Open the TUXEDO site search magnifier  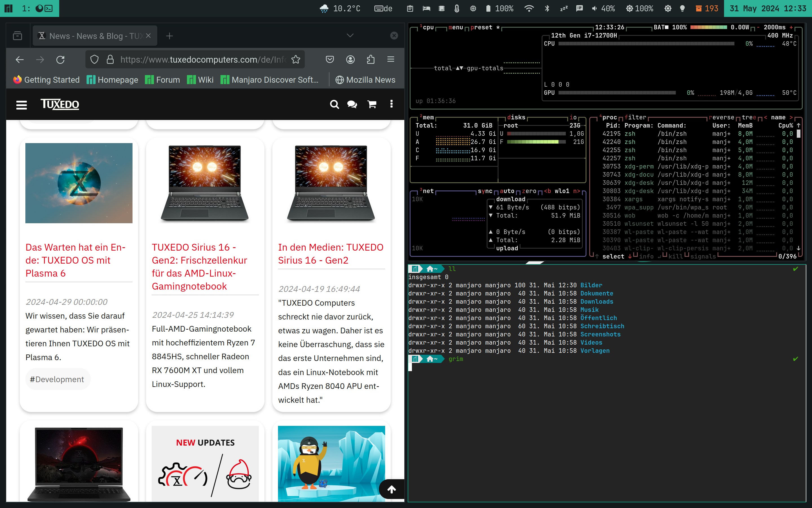334,104
